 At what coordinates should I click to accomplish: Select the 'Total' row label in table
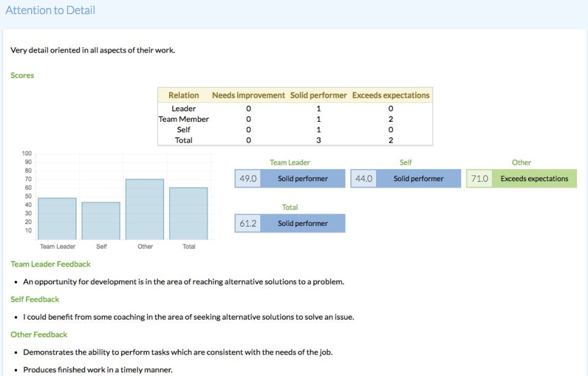[x=184, y=140]
